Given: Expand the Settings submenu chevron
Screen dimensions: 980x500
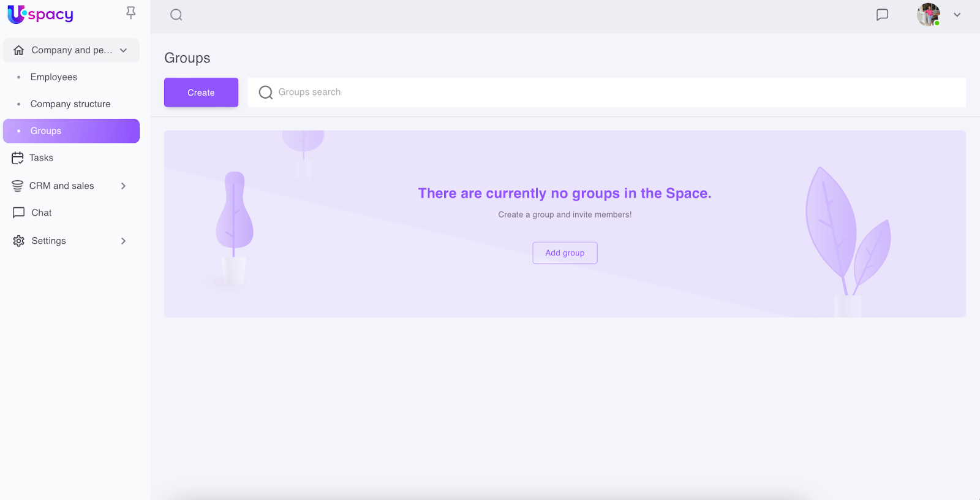Looking at the screenshot, I should pyautogui.click(x=123, y=241).
